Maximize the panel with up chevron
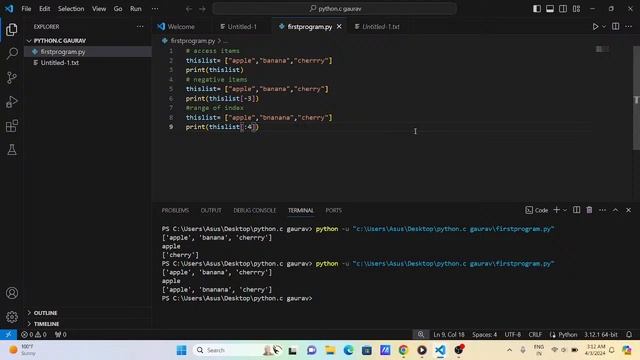640x360 pixels. (x=616, y=210)
